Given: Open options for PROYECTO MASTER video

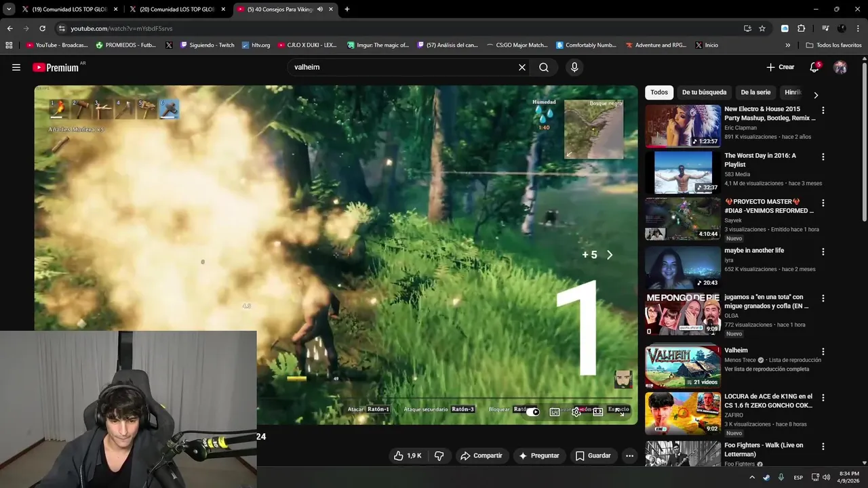Looking at the screenshot, I should [823, 203].
